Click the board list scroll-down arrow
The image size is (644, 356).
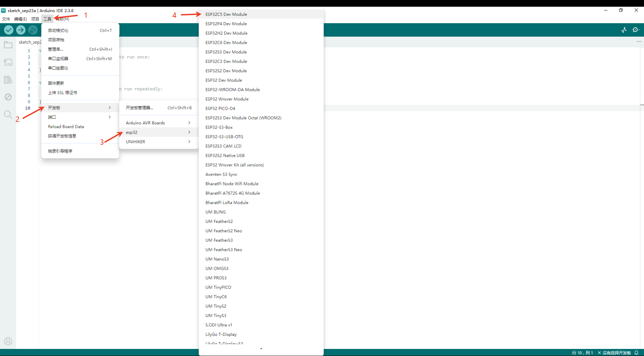coord(261,349)
